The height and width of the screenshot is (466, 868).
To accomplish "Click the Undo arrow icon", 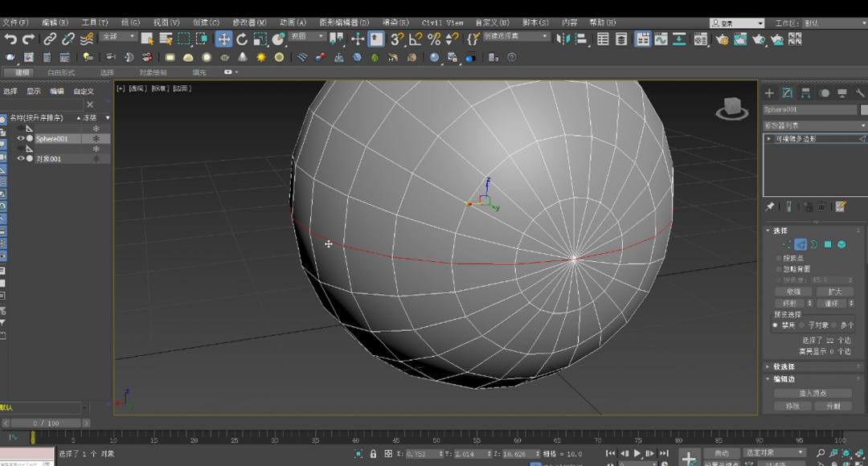I will point(10,39).
